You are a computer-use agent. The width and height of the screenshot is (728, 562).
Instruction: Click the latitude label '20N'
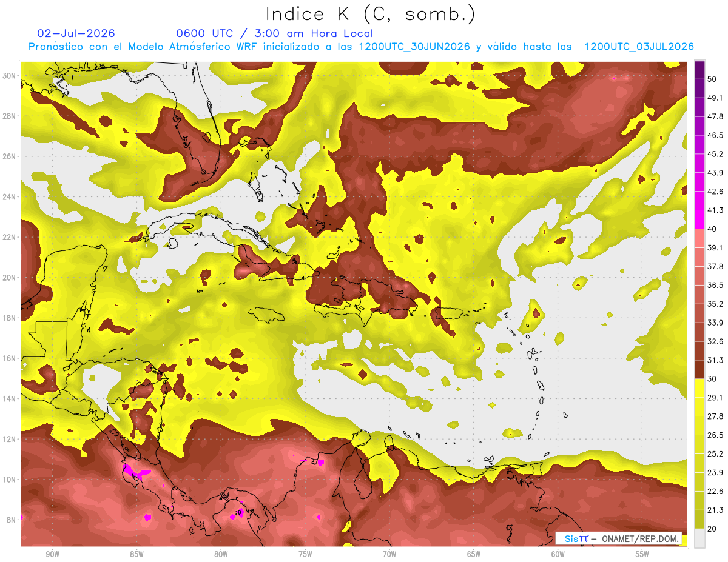[9, 278]
